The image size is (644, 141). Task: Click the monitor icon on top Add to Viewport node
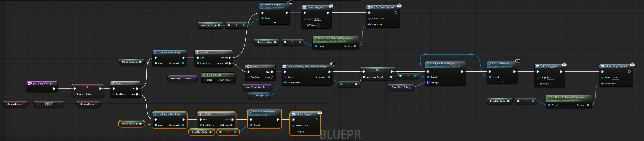(x=290, y=2)
